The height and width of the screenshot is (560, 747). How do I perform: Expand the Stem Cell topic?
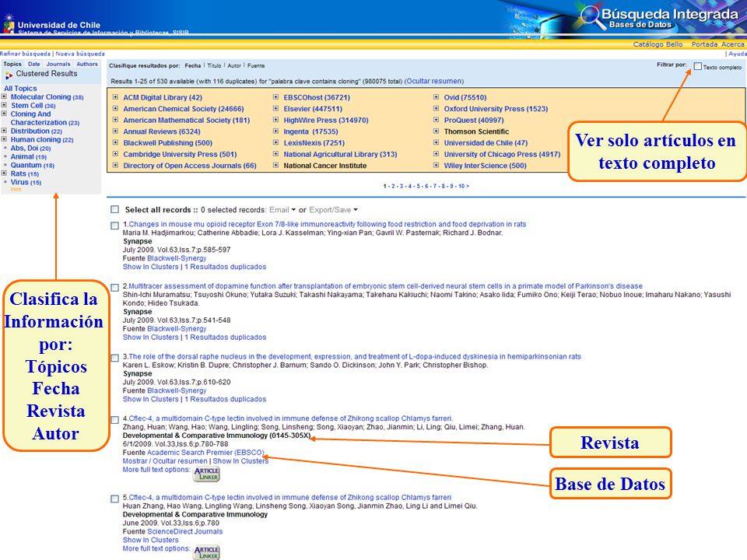pos(4,105)
